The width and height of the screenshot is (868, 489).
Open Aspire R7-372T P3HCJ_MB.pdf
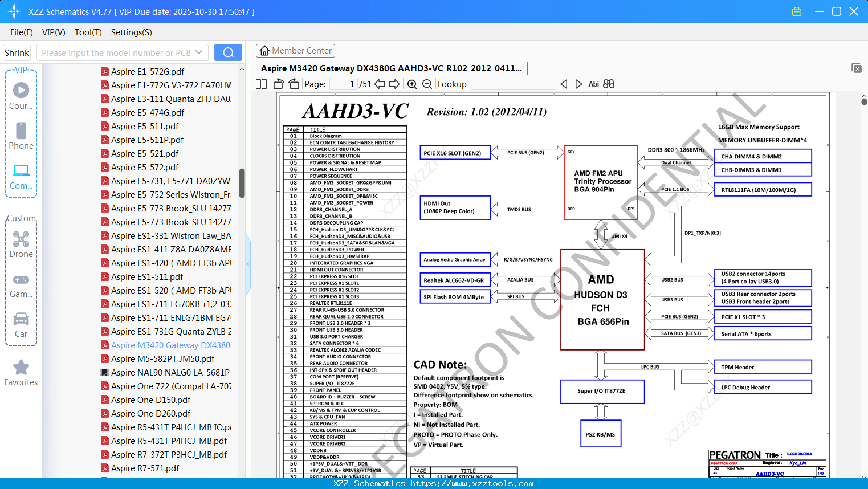point(169,454)
